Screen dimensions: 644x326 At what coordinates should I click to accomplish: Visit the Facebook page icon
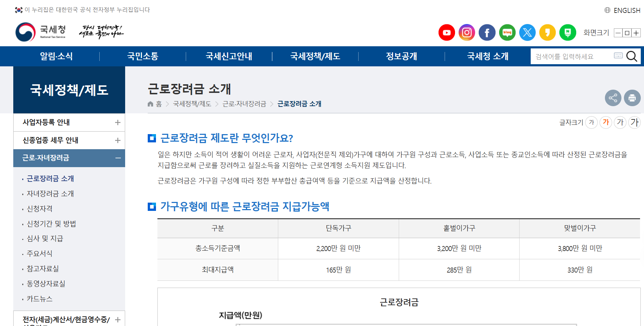[x=487, y=32]
